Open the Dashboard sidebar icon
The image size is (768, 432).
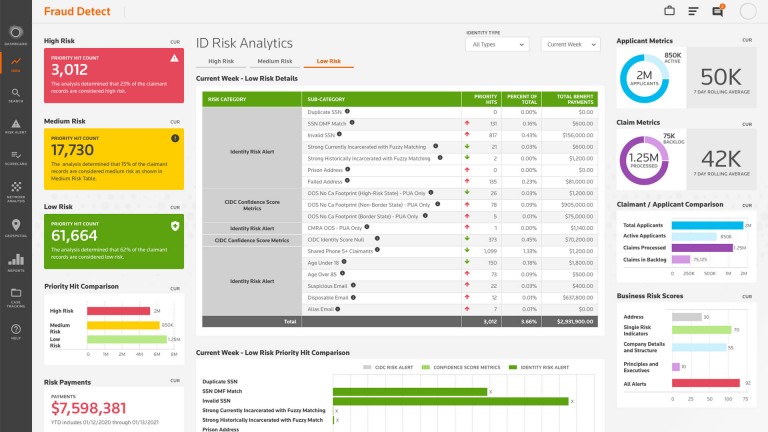click(15, 35)
